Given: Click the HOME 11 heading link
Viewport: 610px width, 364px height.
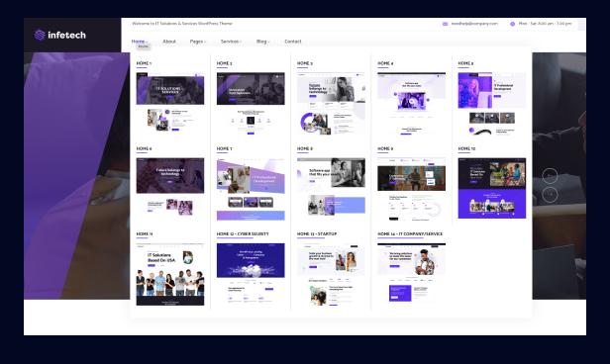Looking at the screenshot, I should pos(145,234).
